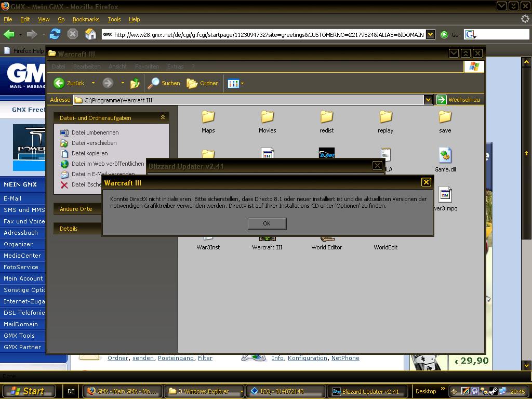Open the replay folder
The width and height of the screenshot is (532, 399).
point(385,121)
